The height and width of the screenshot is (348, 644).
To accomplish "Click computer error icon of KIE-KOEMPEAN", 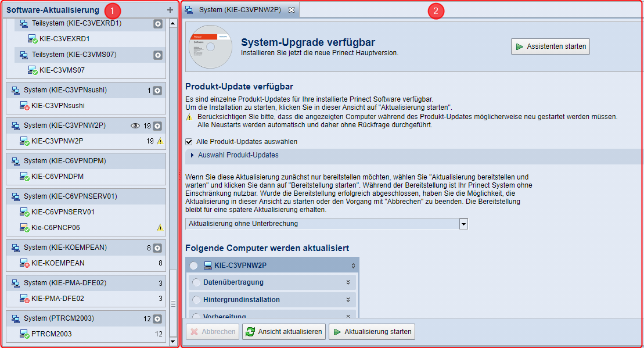I will (x=24, y=263).
